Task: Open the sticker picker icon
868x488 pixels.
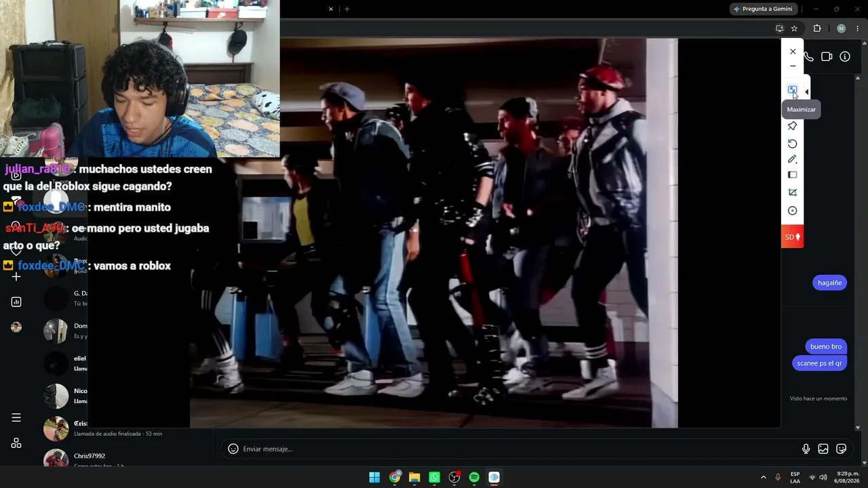Action: [x=842, y=449]
